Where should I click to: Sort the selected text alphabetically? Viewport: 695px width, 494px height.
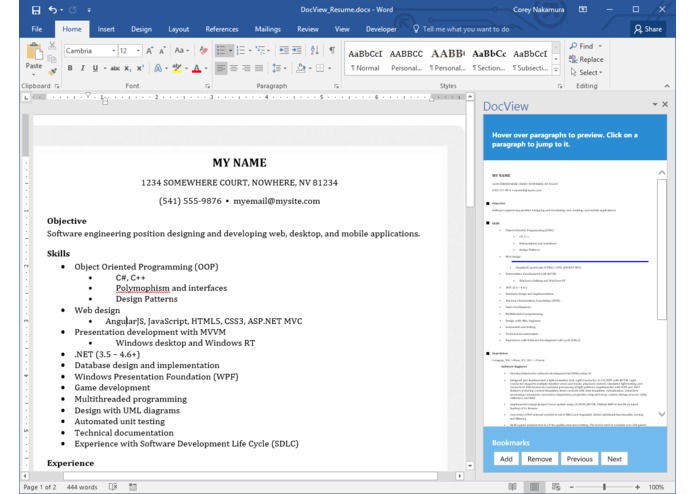(x=315, y=51)
